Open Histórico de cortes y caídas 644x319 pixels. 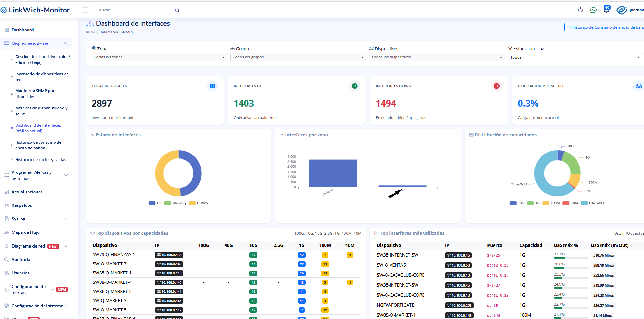coord(40,159)
